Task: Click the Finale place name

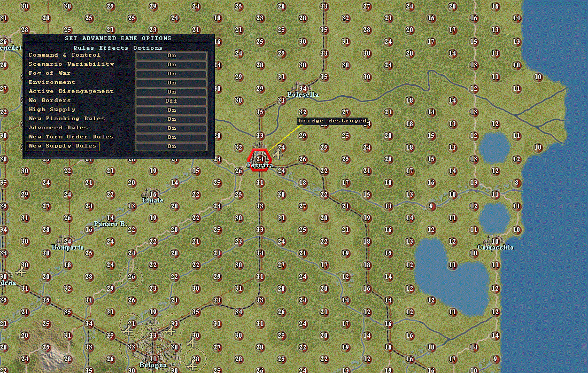Action: click(153, 200)
